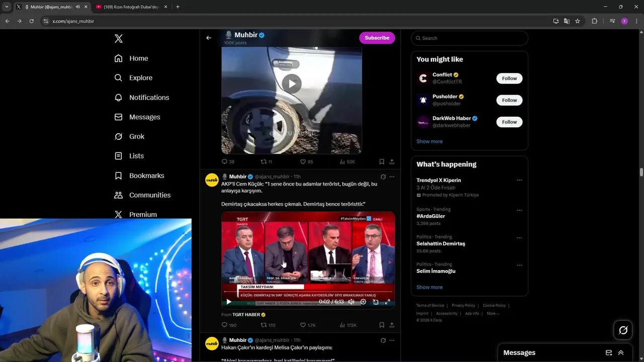Bookmark the Cem Küçük post
The width and height of the screenshot is (644, 362).
(381, 325)
